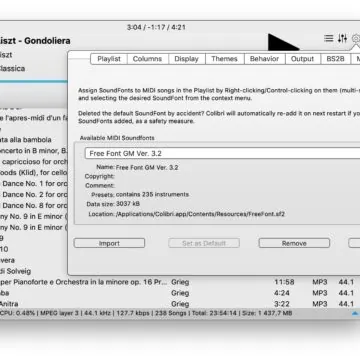
Task: Click the CPU: 0.48% status entry
Action: coord(18,313)
